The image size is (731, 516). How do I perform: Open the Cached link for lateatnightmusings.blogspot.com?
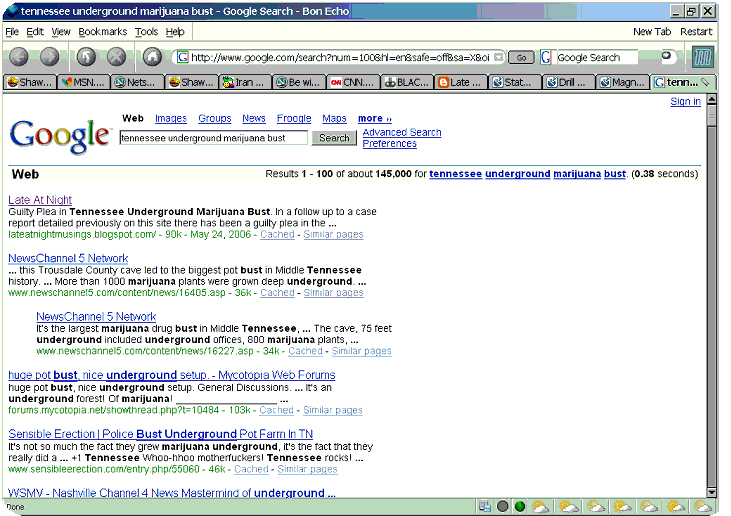point(277,234)
